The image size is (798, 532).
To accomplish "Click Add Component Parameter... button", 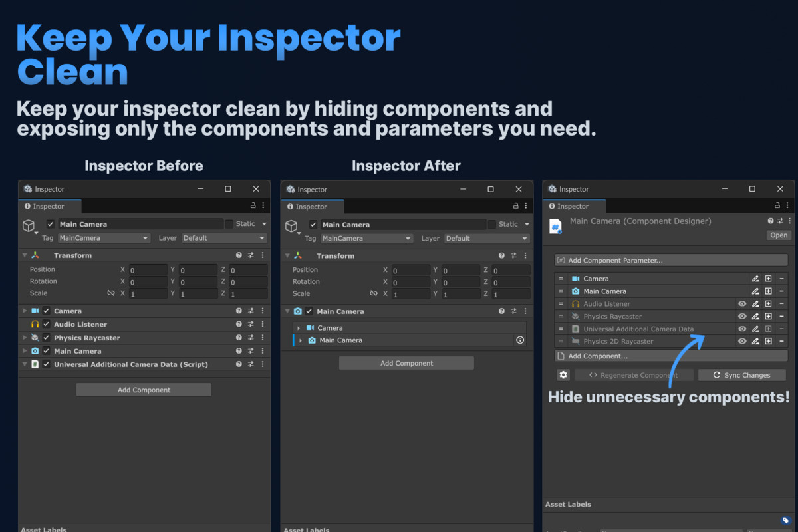I will coord(671,261).
